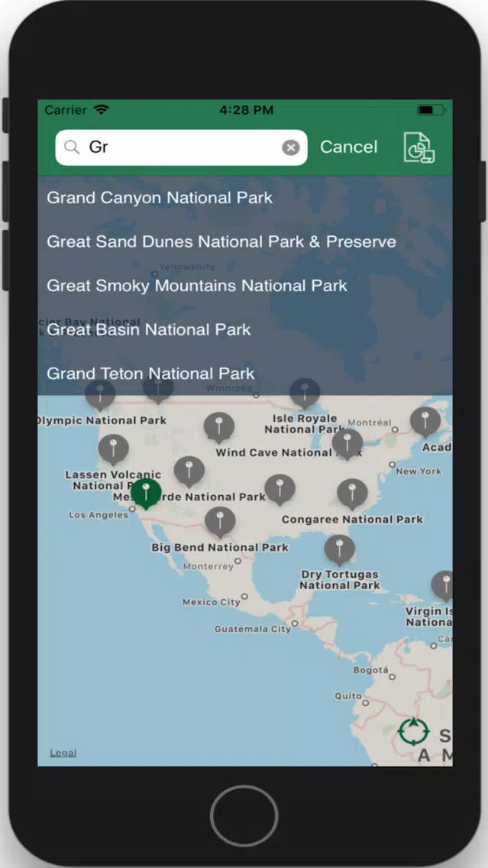488x868 pixels.
Task: Clear the search field text
Action: 291,147
